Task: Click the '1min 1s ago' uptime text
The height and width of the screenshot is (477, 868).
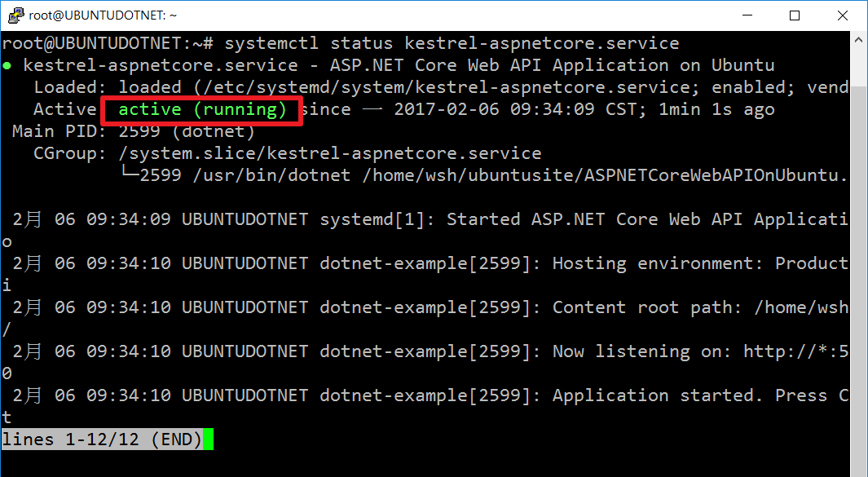Action: click(717, 110)
